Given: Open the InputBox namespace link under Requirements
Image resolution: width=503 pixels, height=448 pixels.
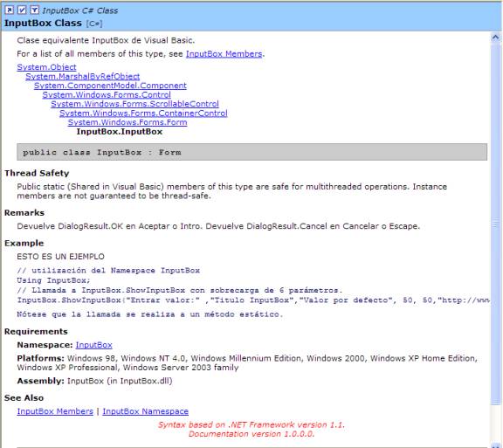Looking at the screenshot, I should point(94,345).
